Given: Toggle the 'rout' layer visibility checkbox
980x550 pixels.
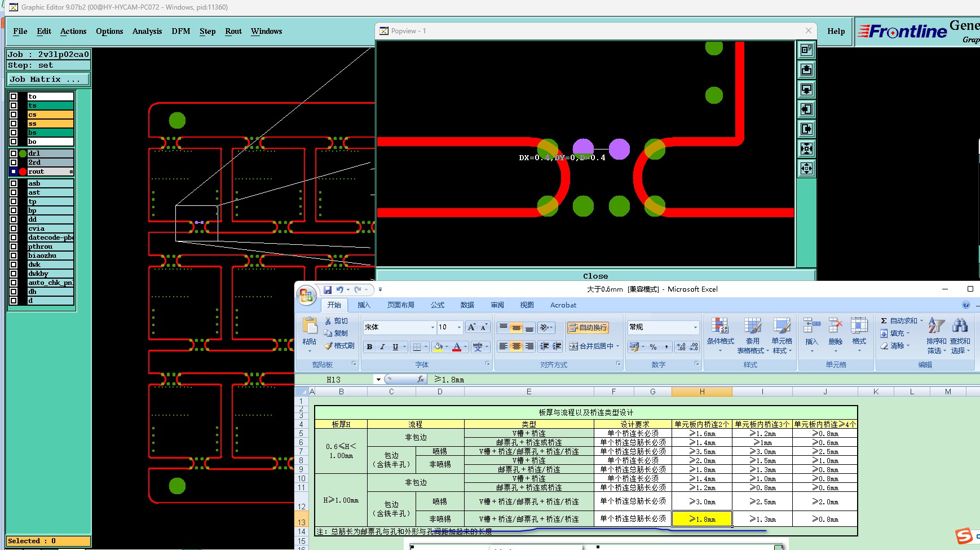Looking at the screenshot, I should (14, 171).
